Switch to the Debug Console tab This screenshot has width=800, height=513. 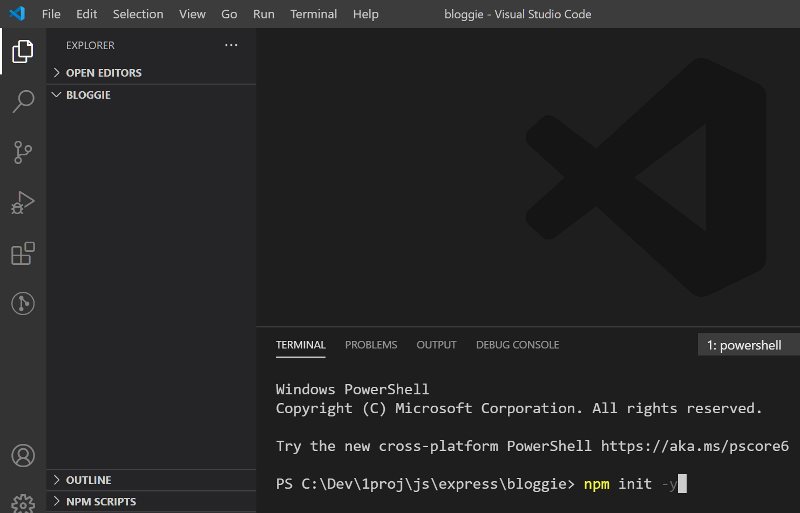point(517,345)
